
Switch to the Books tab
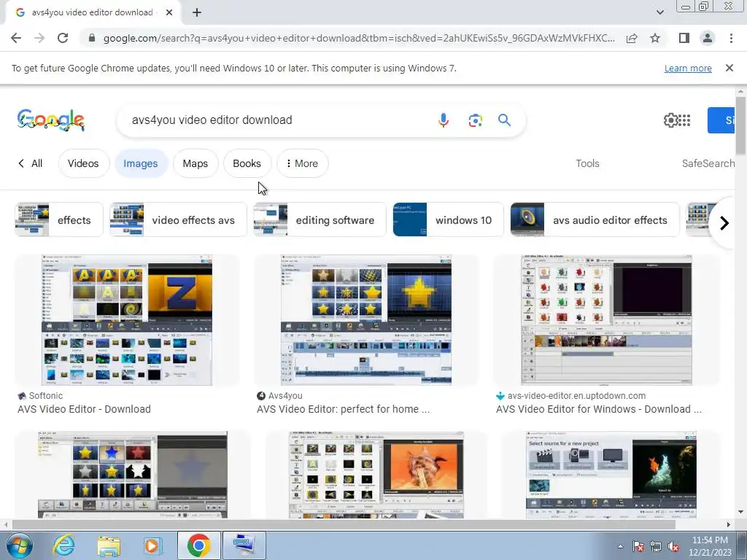point(247,163)
